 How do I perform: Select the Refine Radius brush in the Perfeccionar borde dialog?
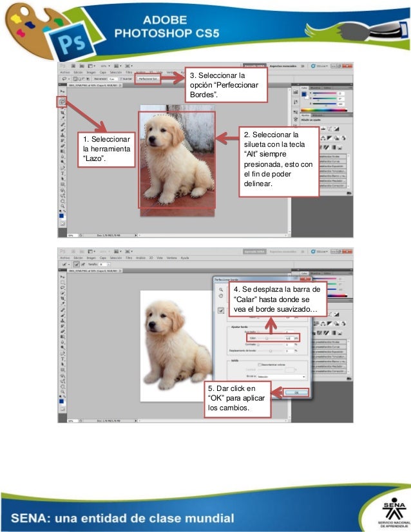[220, 310]
